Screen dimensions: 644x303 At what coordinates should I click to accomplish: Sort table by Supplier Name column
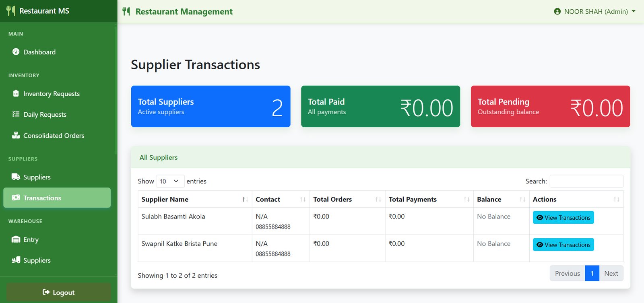195,199
